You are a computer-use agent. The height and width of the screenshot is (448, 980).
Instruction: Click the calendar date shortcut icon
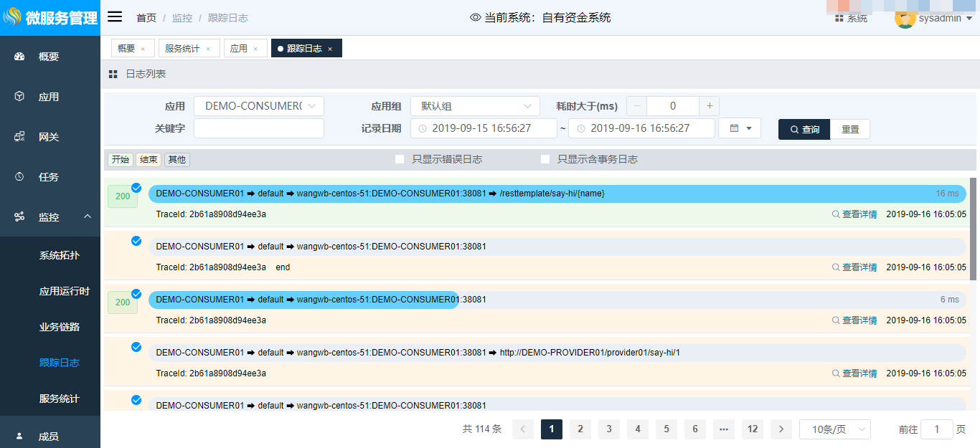click(x=739, y=128)
